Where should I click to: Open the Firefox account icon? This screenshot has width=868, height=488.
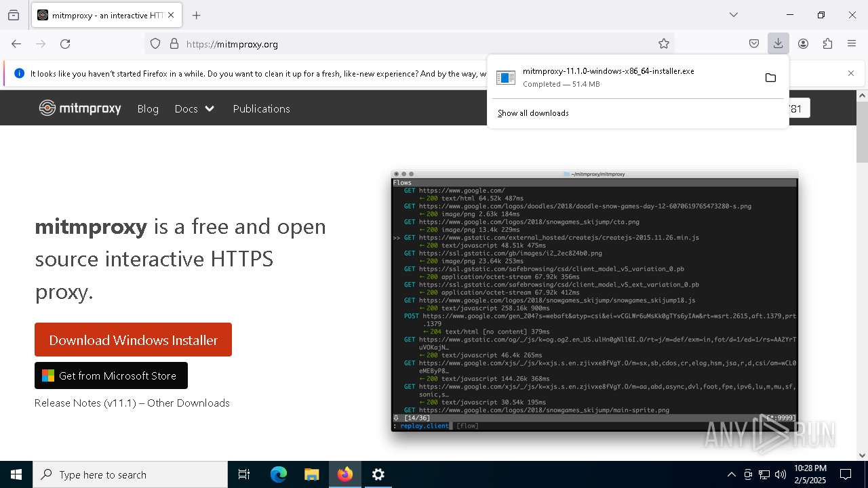coord(803,44)
